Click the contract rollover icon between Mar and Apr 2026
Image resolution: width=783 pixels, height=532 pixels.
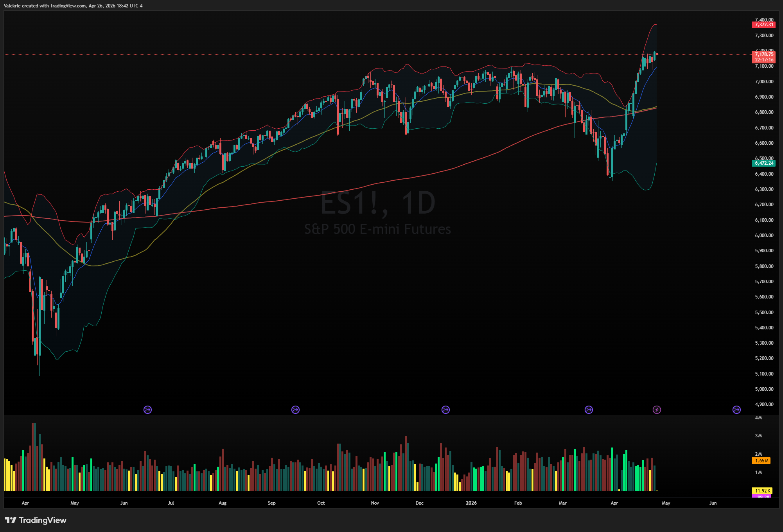click(x=589, y=410)
